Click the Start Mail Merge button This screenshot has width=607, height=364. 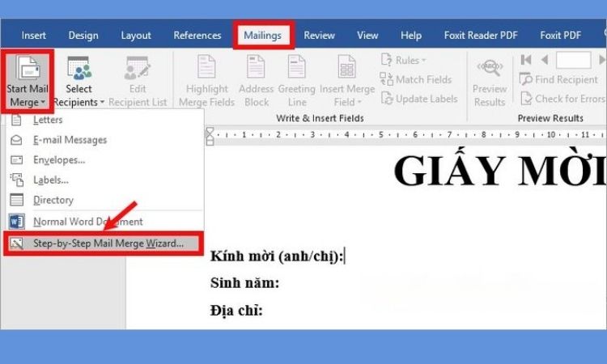pyautogui.click(x=27, y=81)
